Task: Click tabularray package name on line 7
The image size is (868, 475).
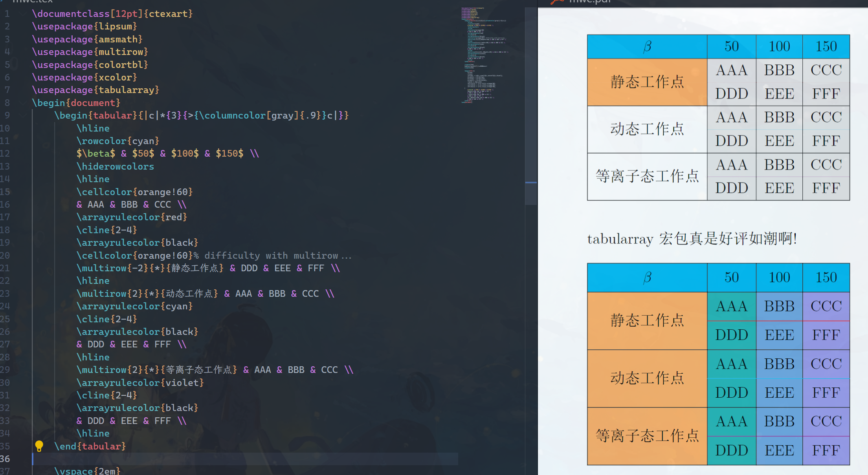Action: [126, 90]
